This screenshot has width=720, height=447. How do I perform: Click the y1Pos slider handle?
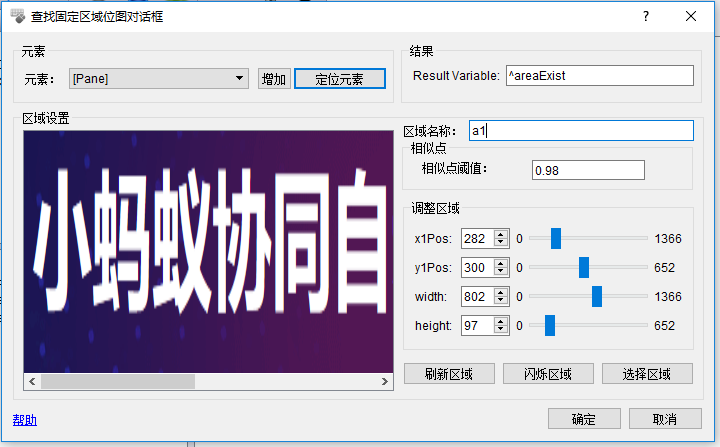(584, 267)
